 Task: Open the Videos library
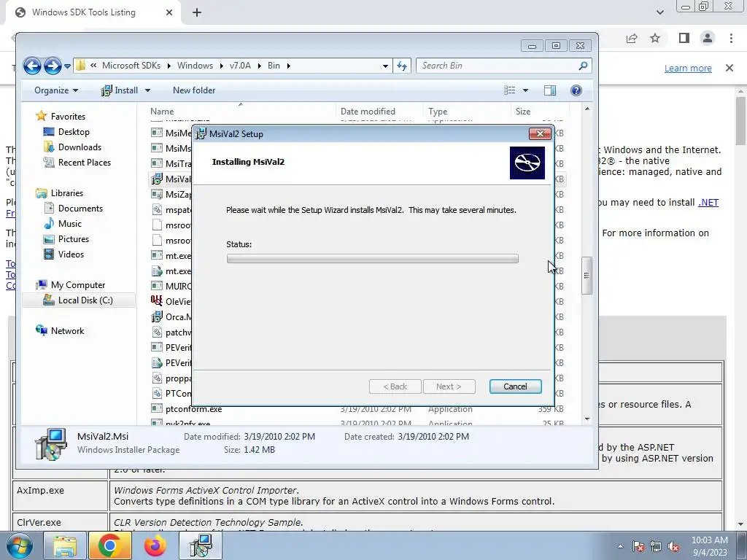click(x=71, y=254)
